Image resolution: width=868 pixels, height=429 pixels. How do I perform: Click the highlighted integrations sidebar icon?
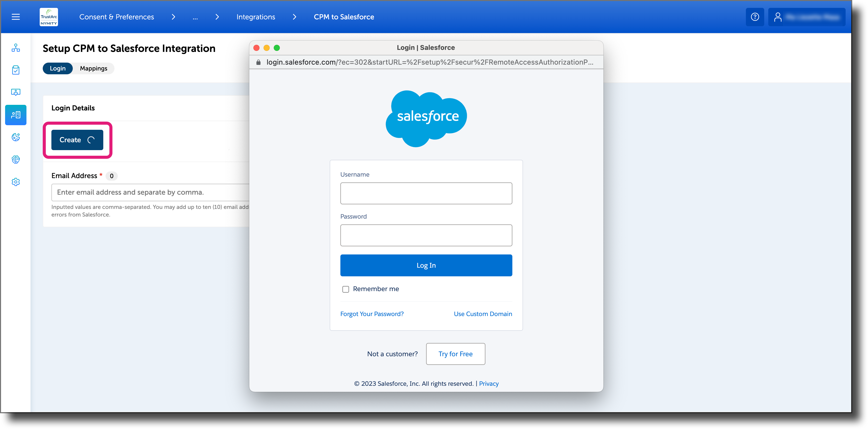pyautogui.click(x=16, y=115)
